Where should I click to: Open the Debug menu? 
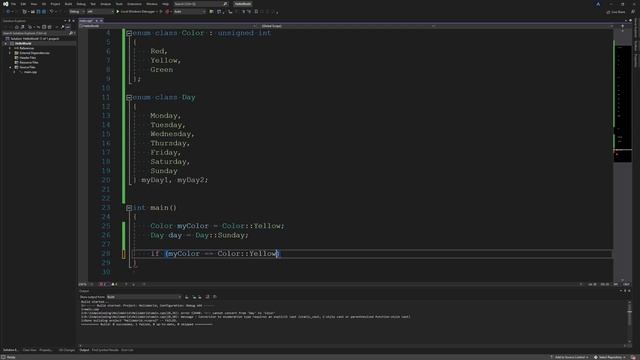81,4
